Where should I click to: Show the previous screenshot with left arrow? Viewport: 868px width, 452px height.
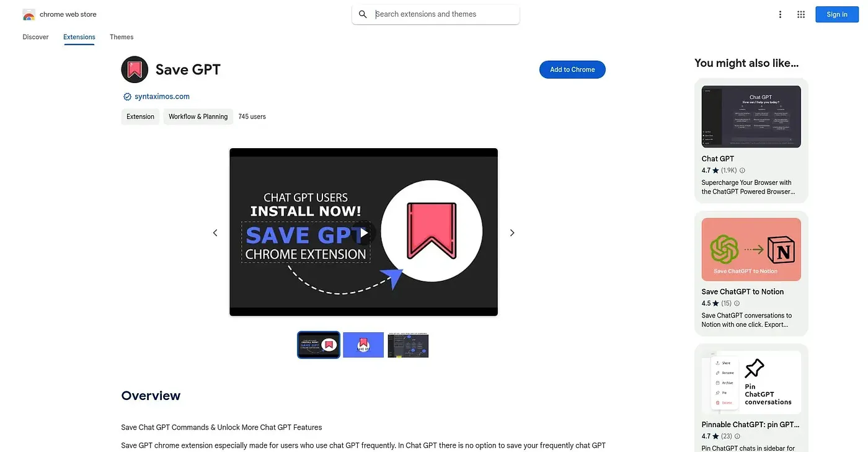pos(215,233)
